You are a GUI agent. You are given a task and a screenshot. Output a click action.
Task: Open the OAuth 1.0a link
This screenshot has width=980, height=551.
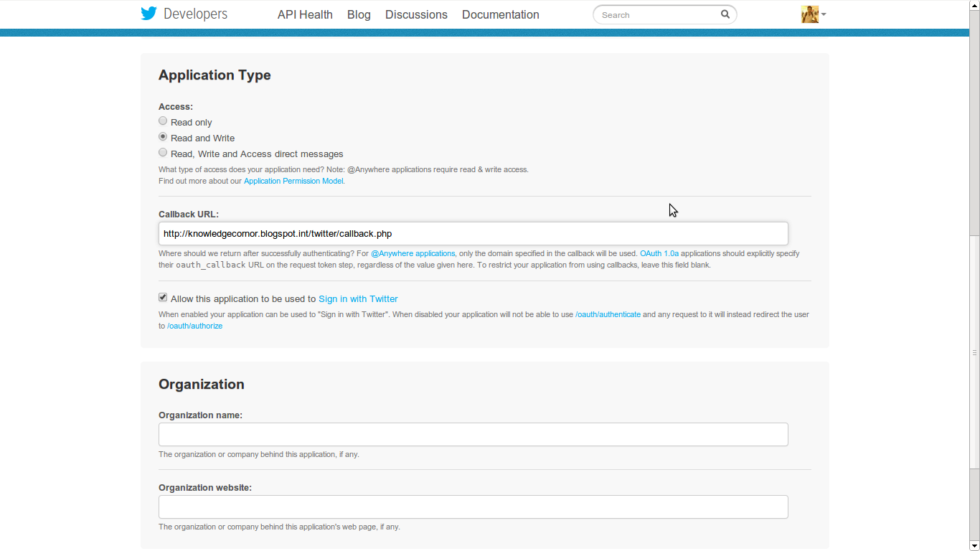click(659, 253)
